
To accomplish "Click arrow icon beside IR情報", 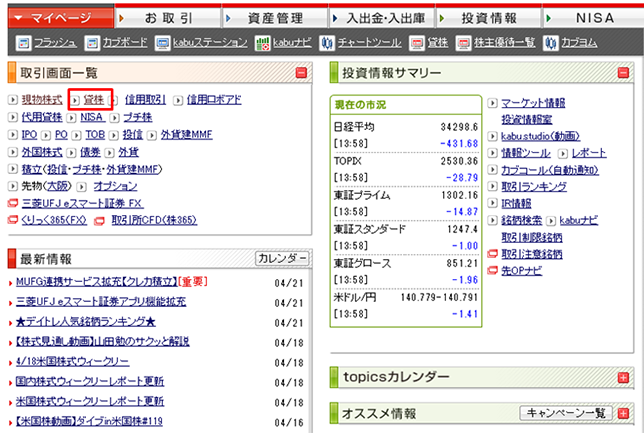I will (492, 203).
